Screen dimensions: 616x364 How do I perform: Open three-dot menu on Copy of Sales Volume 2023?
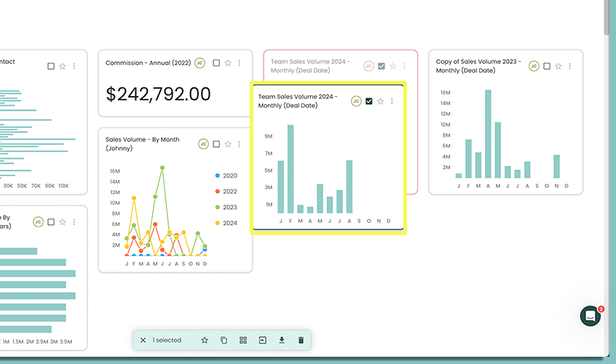(x=569, y=66)
